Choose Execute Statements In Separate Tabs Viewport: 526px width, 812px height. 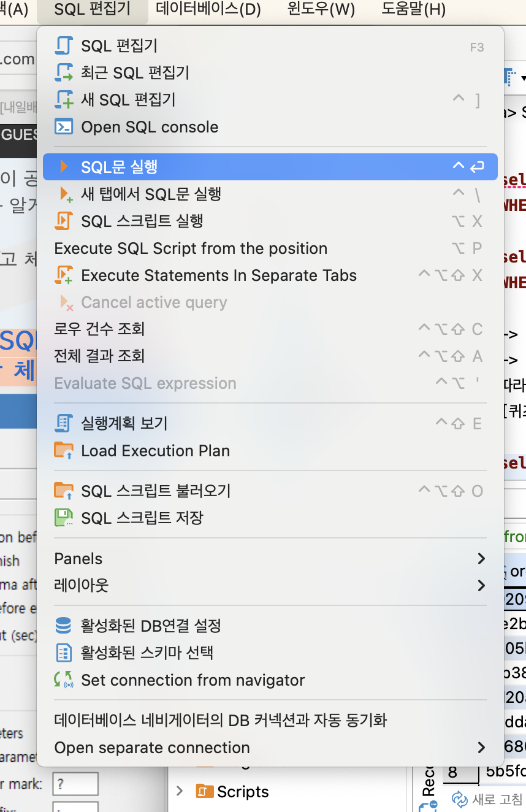pos(270,275)
